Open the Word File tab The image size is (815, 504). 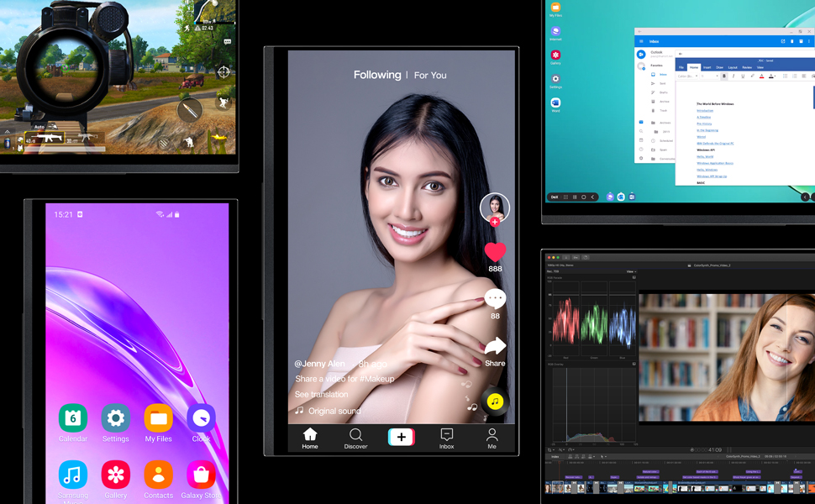click(x=681, y=67)
